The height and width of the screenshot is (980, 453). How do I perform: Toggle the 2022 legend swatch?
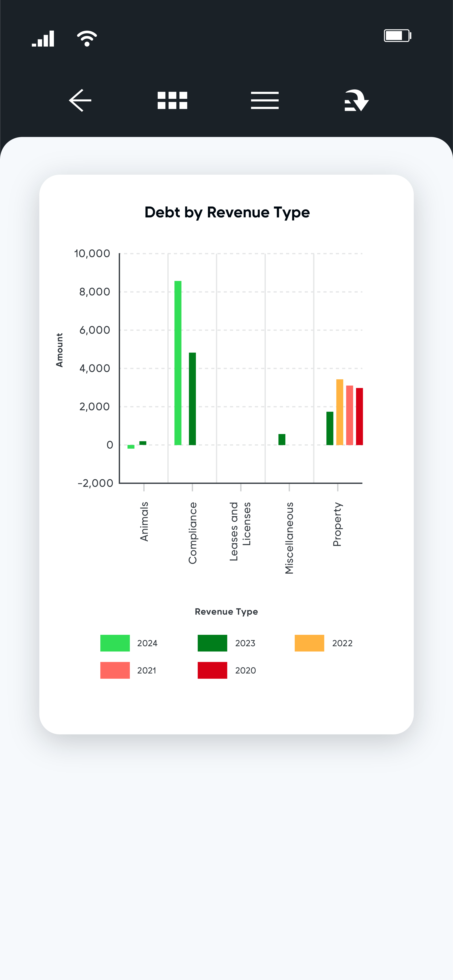click(x=310, y=643)
